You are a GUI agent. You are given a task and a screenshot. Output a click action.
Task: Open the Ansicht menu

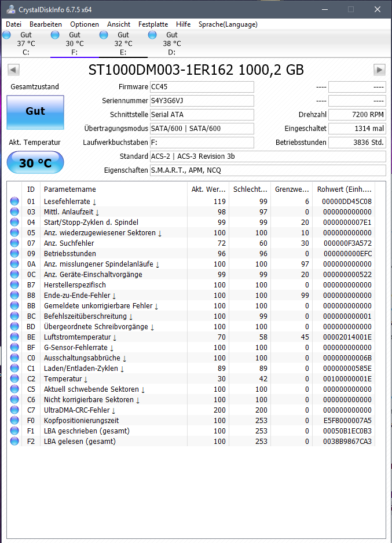coord(119,24)
